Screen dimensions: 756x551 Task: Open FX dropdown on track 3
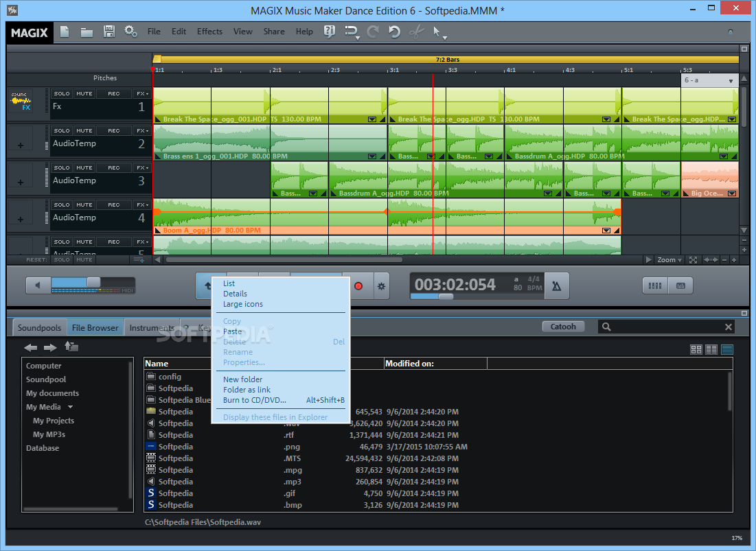coord(142,167)
